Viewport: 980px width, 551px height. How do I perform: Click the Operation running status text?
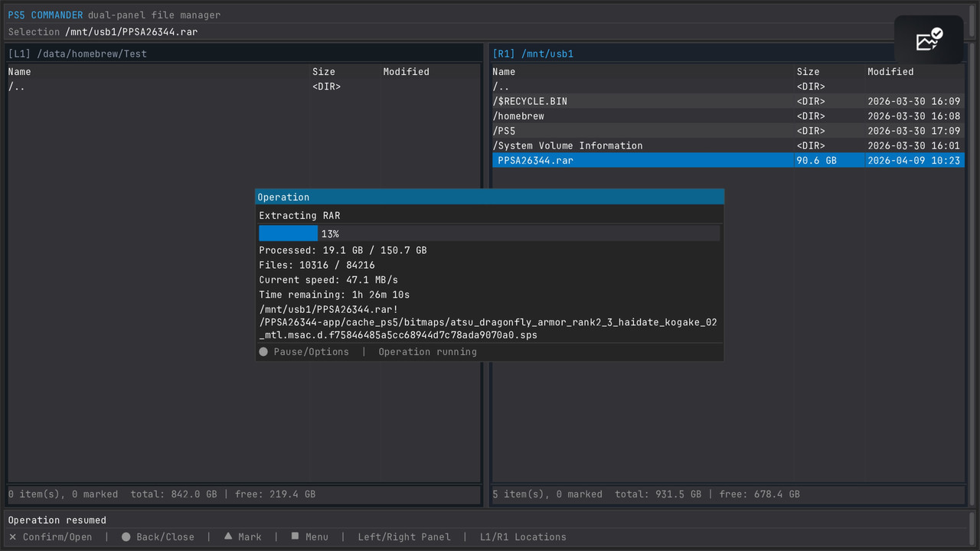pos(427,352)
